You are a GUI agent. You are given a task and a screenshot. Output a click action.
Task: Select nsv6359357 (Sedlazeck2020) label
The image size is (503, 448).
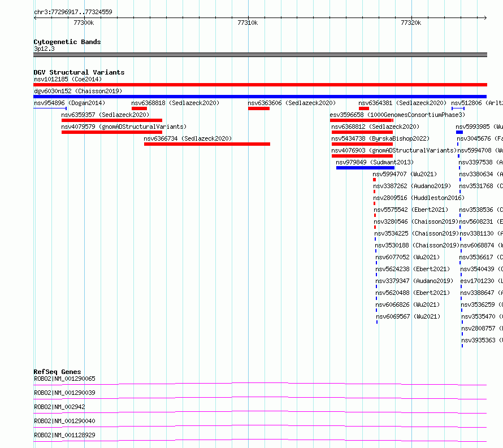pos(105,115)
